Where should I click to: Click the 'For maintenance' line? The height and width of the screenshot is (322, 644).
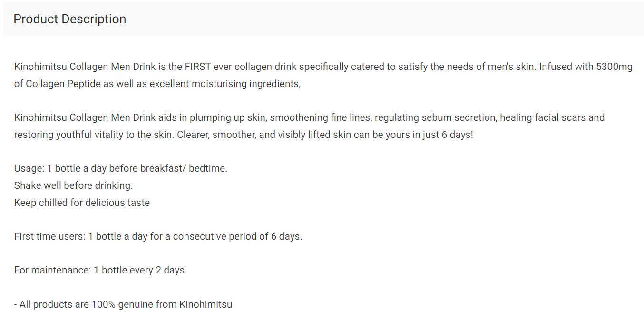(100, 271)
